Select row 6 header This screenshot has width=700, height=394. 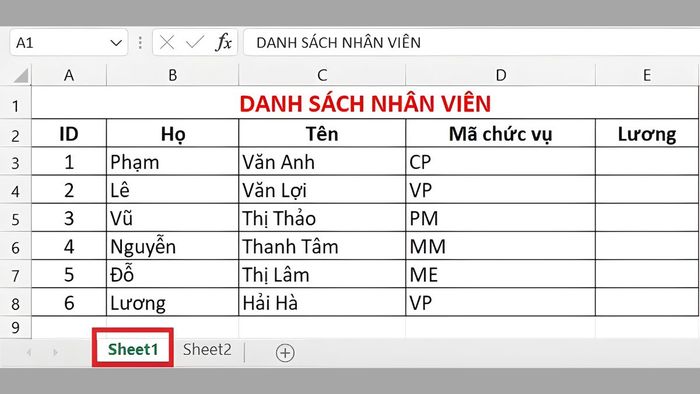point(16,246)
